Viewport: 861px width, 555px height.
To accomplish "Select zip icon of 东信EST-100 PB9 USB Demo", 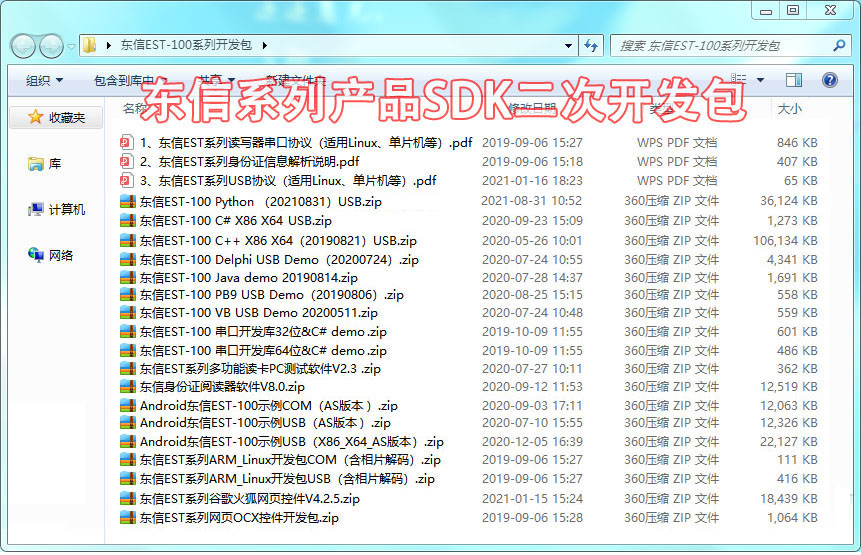I will pyautogui.click(x=127, y=295).
